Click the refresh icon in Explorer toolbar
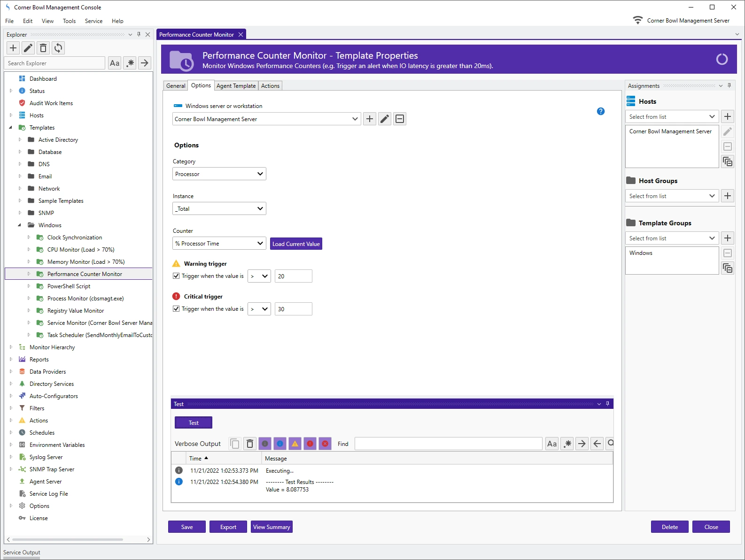745x560 pixels. coord(58,48)
